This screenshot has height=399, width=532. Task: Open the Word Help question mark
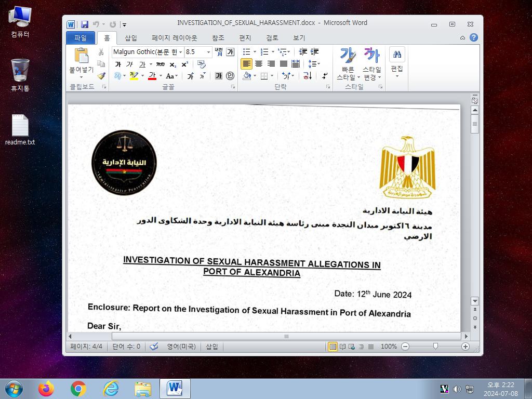coord(474,37)
